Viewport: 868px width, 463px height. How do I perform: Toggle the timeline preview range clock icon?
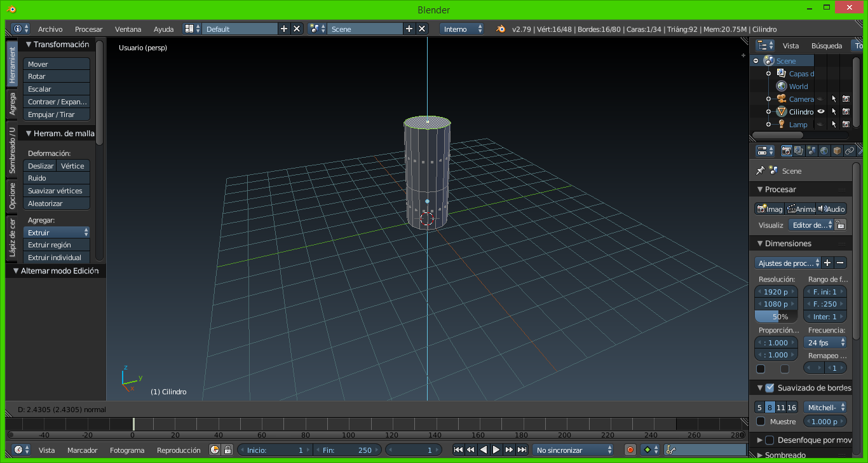coord(215,450)
